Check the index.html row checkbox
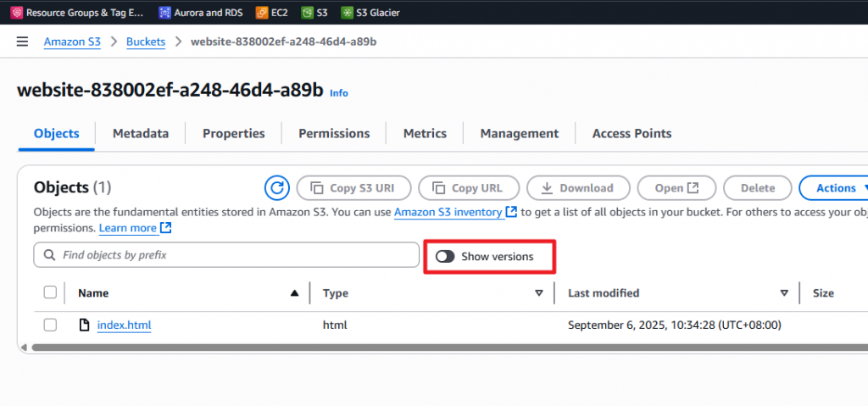868x406 pixels. (x=50, y=325)
